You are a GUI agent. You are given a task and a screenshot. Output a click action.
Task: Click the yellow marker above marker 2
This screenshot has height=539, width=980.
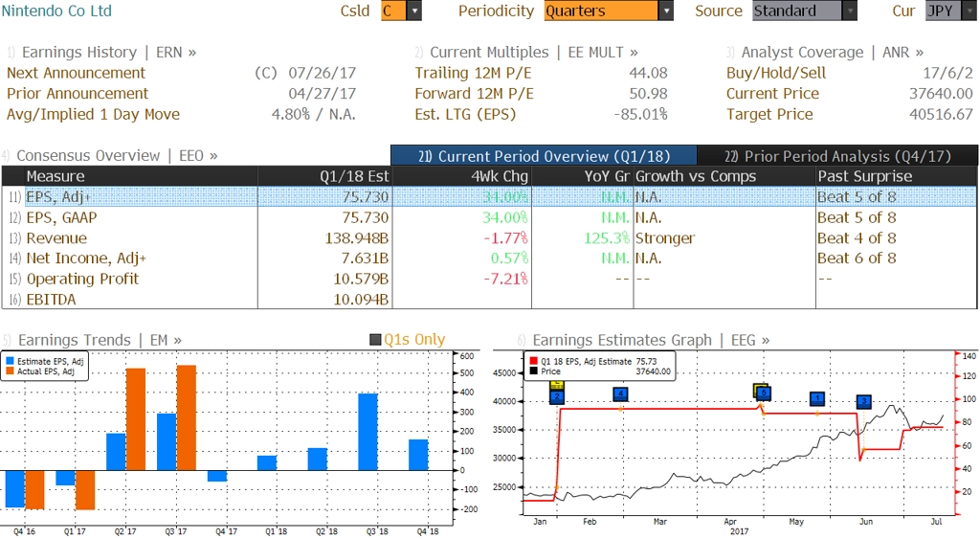[557, 385]
